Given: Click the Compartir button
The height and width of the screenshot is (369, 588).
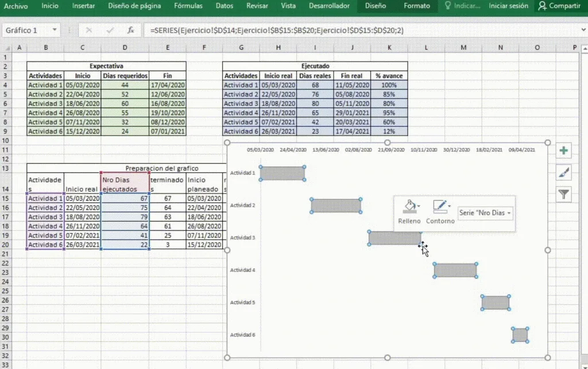Looking at the screenshot, I should click(559, 6).
